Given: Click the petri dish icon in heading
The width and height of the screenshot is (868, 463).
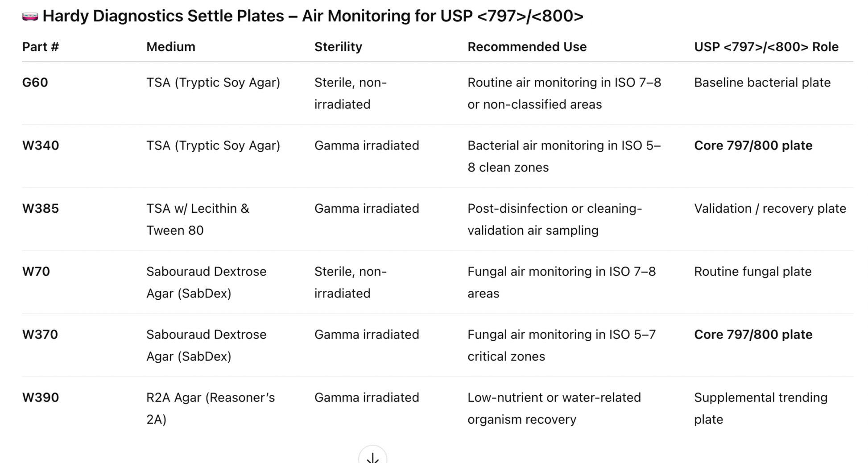Looking at the screenshot, I should (x=30, y=17).
